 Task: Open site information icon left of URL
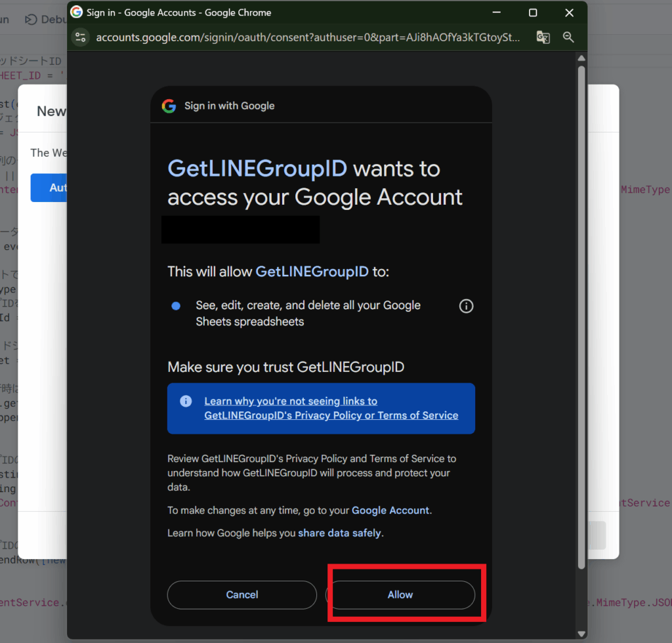tap(81, 37)
